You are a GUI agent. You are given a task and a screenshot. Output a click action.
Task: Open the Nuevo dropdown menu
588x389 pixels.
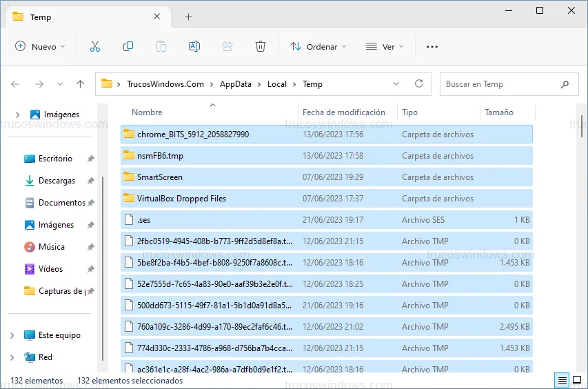pyautogui.click(x=40, y=46)
